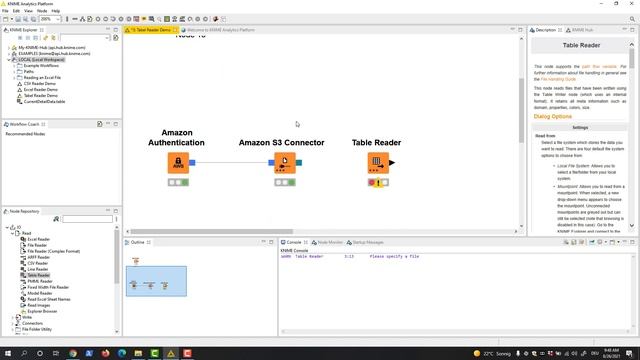Image resolution: width=640 pixels, height=360 pixels.
Task: Click the workflow canvas vertical scrollbar
Action: click(x=521, y=110)
